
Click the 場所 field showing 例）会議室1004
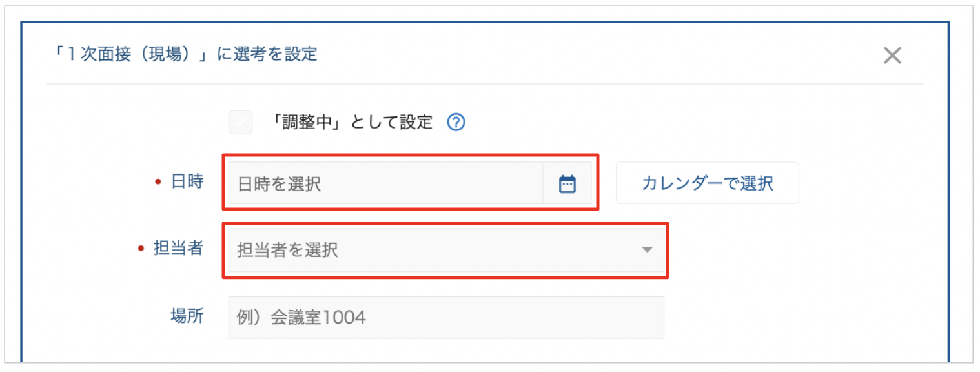point(446,317)
